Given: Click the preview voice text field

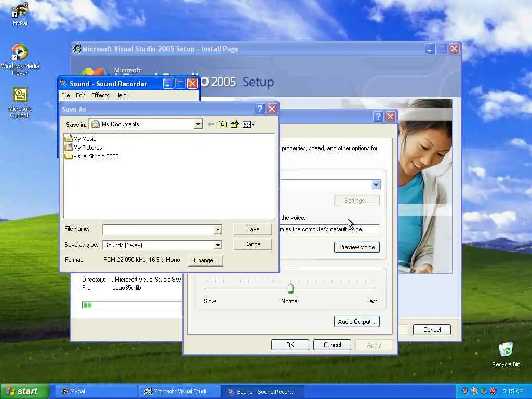Looking at the screenshot, I should 329,229.
